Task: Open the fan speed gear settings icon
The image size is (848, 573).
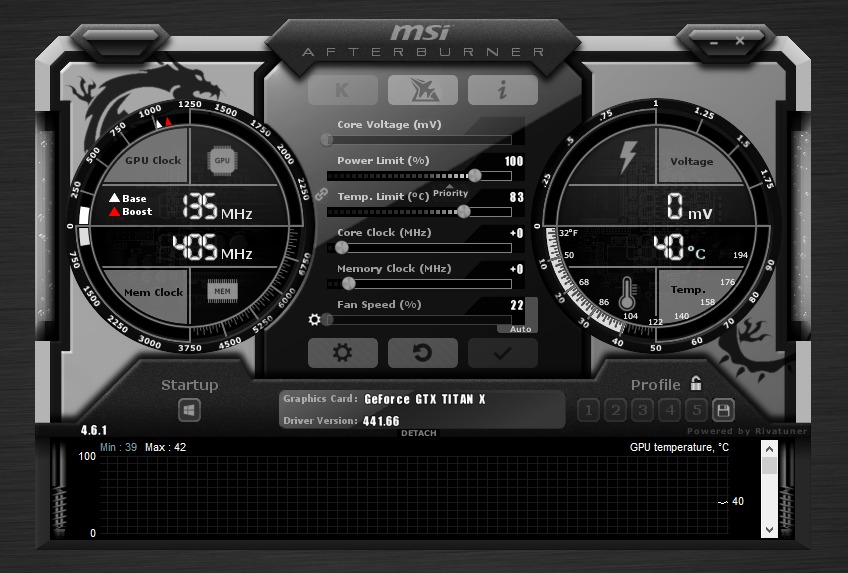Action: pyautogui.click(x=315, y=320)
